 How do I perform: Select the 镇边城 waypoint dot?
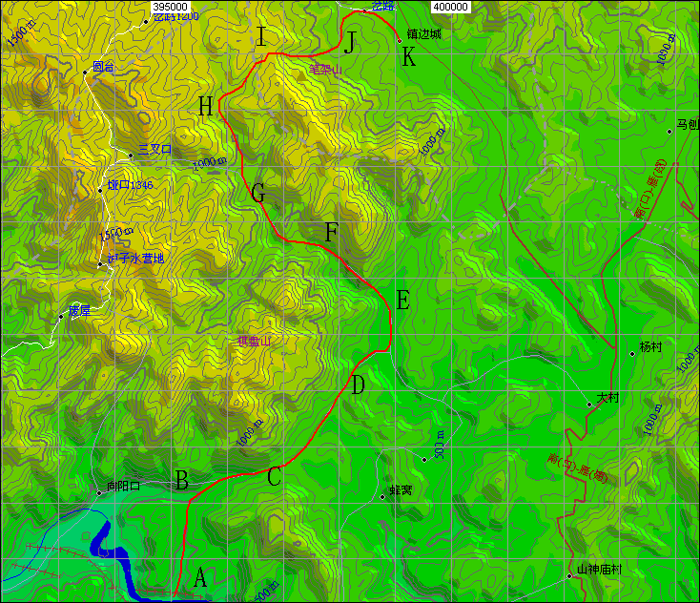click(399, 40)
